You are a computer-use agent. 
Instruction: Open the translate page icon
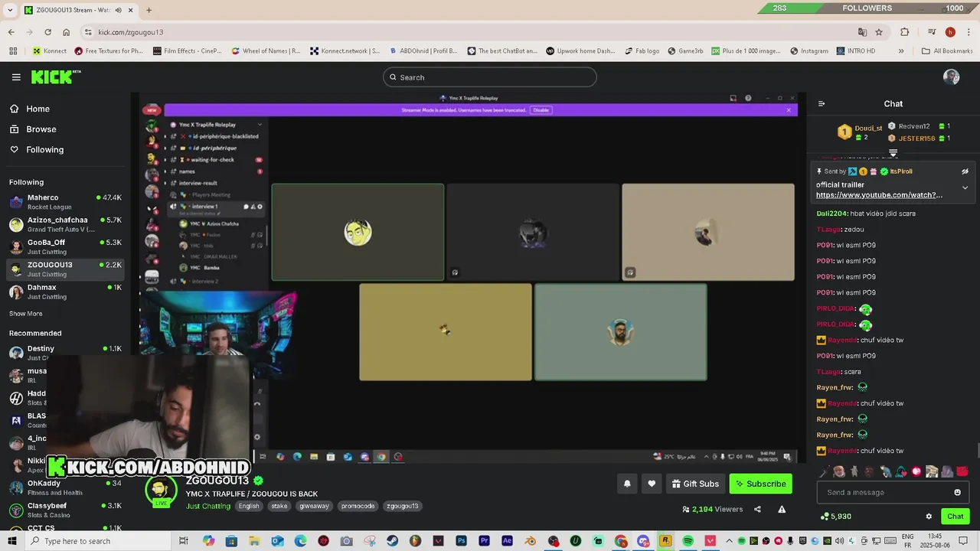click(862, 32)
